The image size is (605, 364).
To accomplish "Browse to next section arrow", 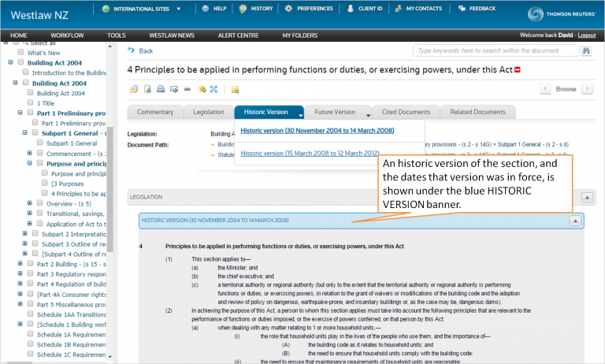I will [587, 89].
